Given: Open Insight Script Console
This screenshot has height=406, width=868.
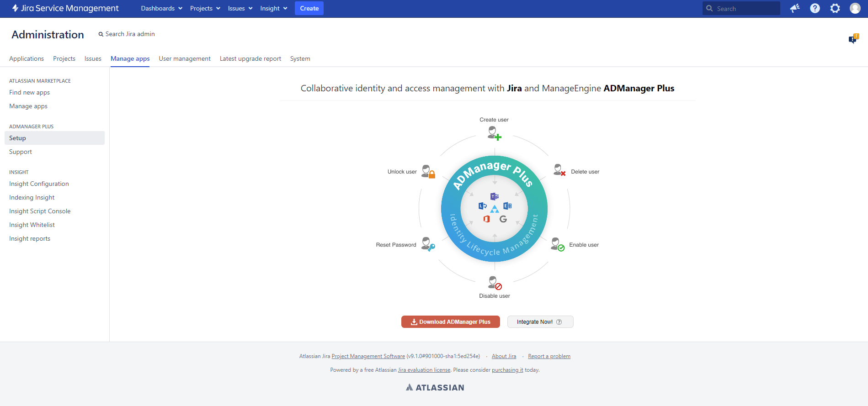Looking at the screenshot, I should [40, 211].
